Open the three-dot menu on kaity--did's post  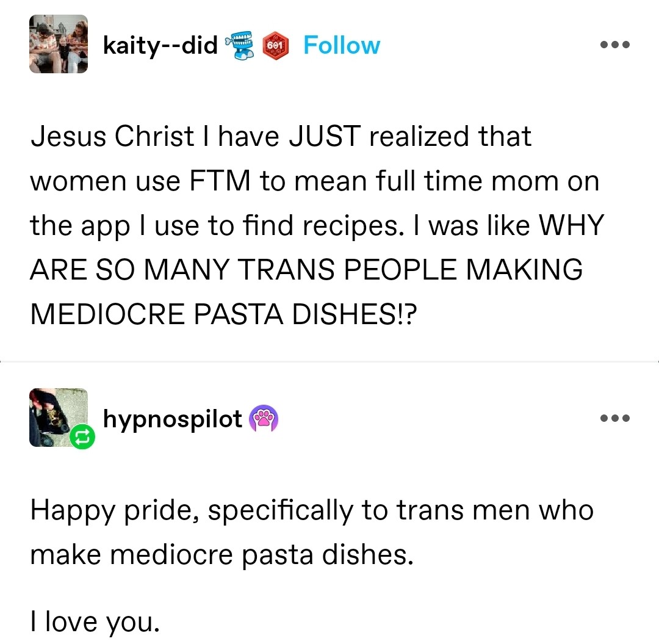coord(614,45)
